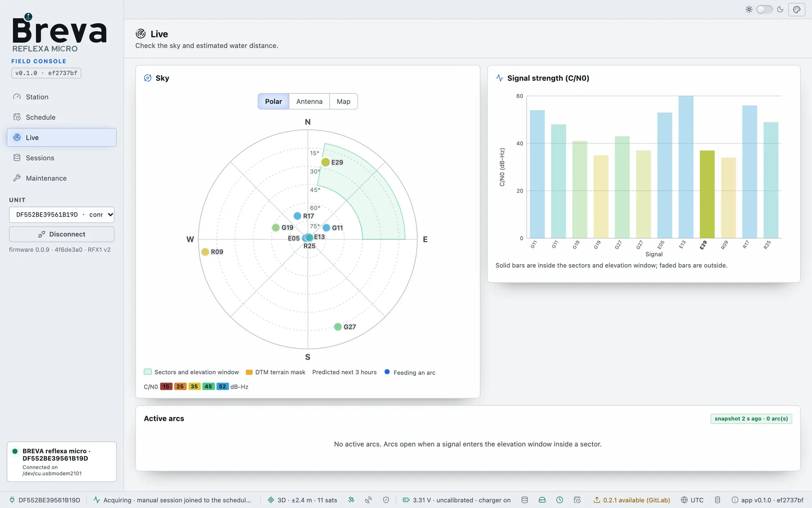This screenshot has height=508, width=812.
Task: Switch sky view to Antenna tab
Action: pyautogui.click(x=309, y=102)
